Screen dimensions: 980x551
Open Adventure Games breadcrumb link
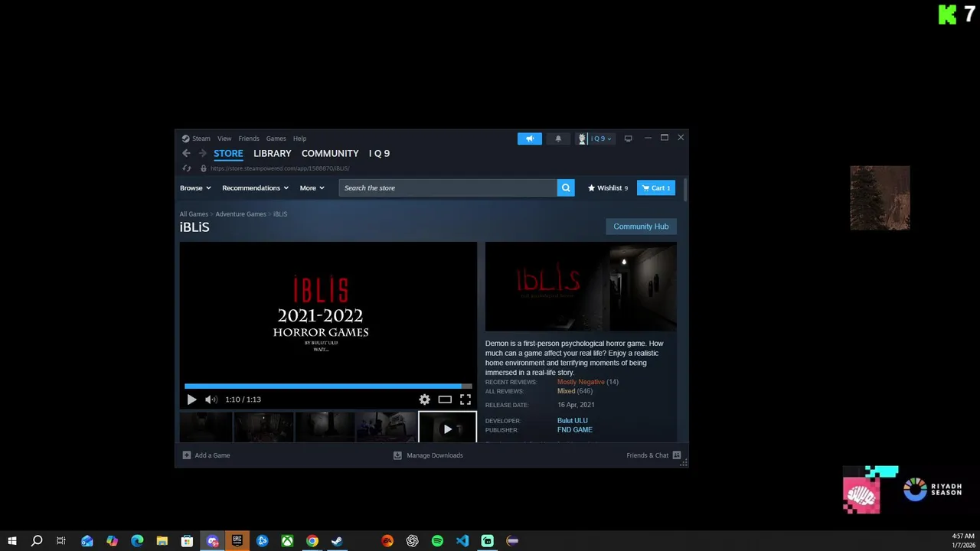pos(240,214)
